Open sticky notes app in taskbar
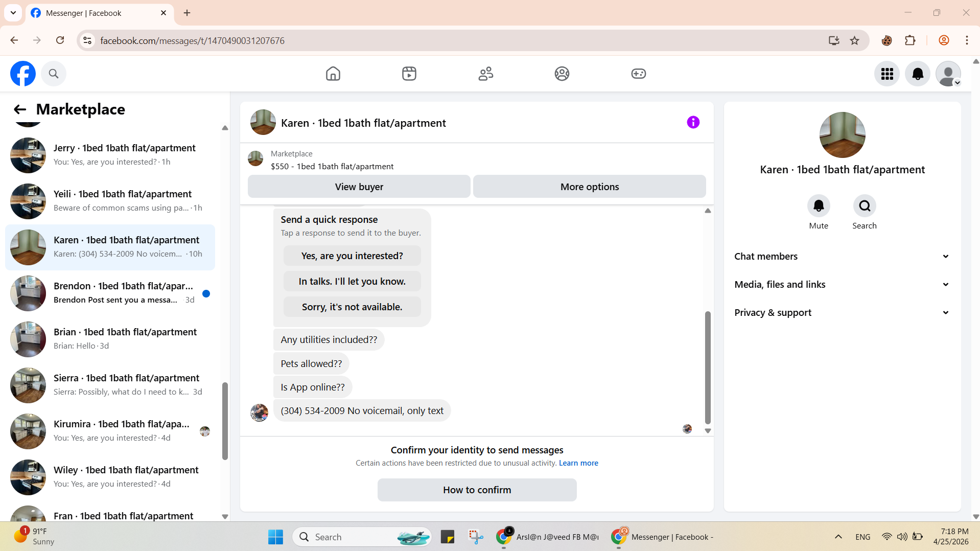Viewport: 980px width, 551px height. [x=447, y=537]
